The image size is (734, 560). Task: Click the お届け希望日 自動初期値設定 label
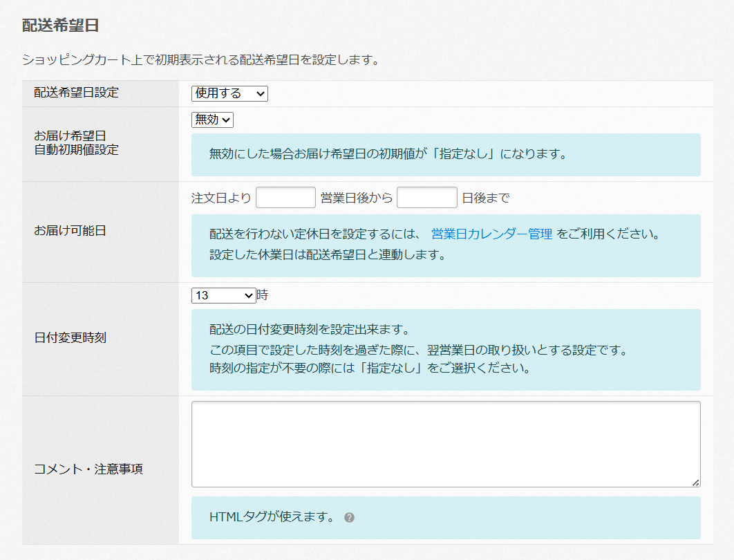click(x=76, y=142)
